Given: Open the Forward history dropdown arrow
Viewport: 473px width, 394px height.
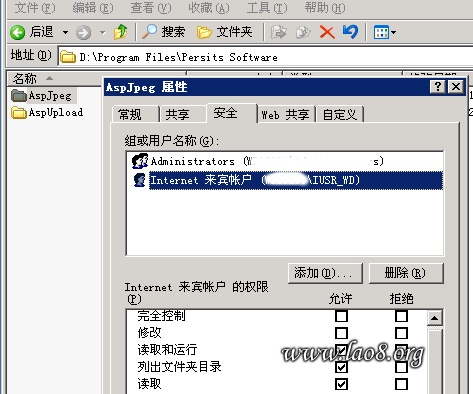Looking at the screenshot, I should pyautogui.click(x=103, y=32).
